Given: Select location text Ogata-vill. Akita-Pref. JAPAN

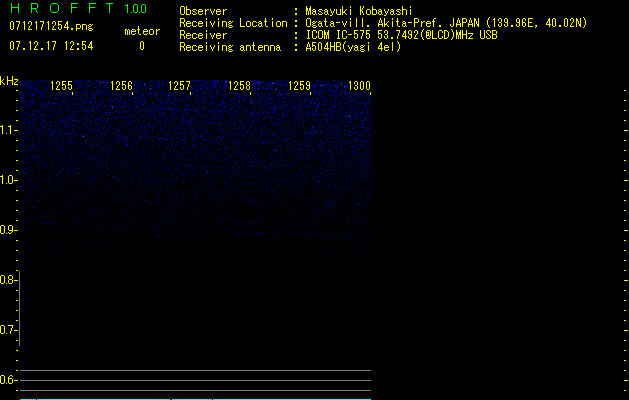Looking at the screenshot, I should pyautogui.click(x=392, y=23).
